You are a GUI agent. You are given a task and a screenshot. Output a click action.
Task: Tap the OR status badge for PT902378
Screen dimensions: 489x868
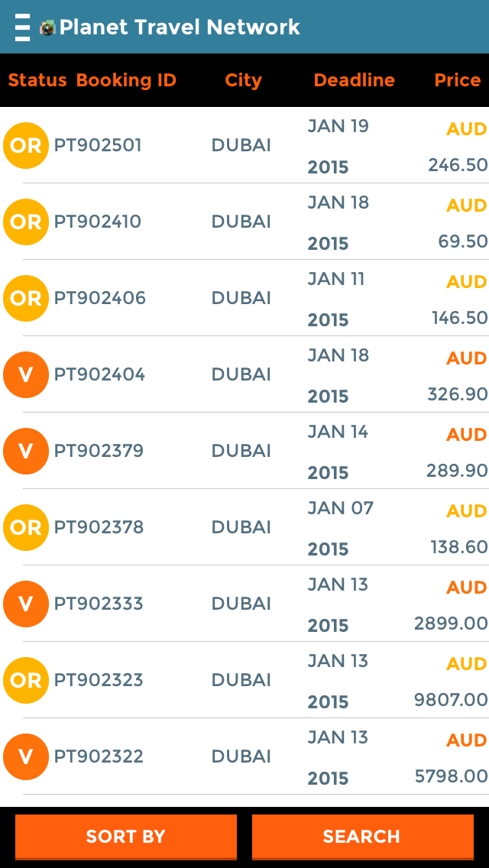(x=26, y=527)
